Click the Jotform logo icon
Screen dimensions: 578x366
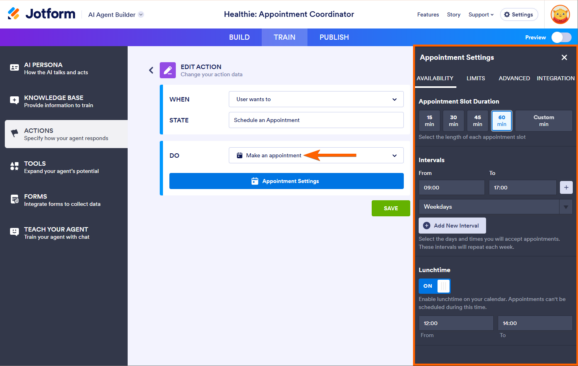[14, 14]
